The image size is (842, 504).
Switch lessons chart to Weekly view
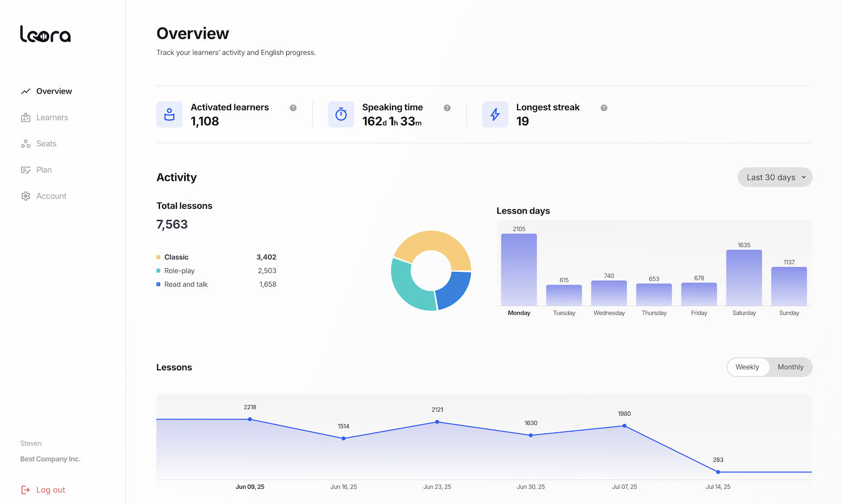747,367
